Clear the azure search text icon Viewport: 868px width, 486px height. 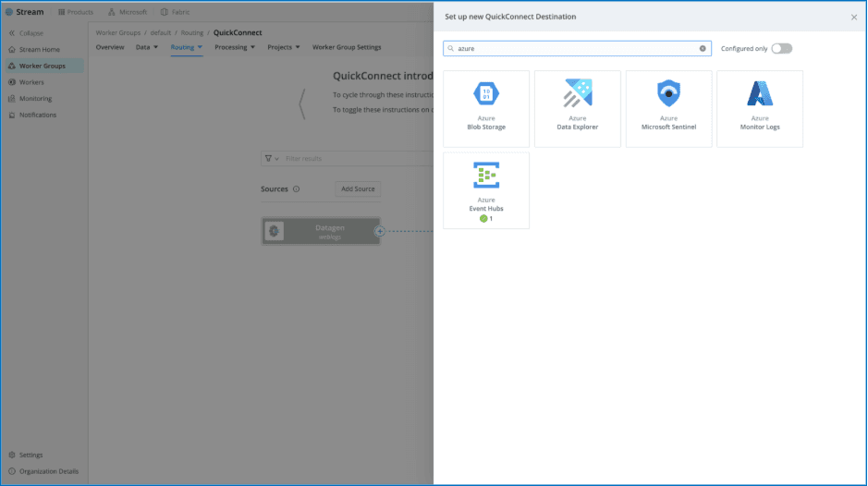703,48
